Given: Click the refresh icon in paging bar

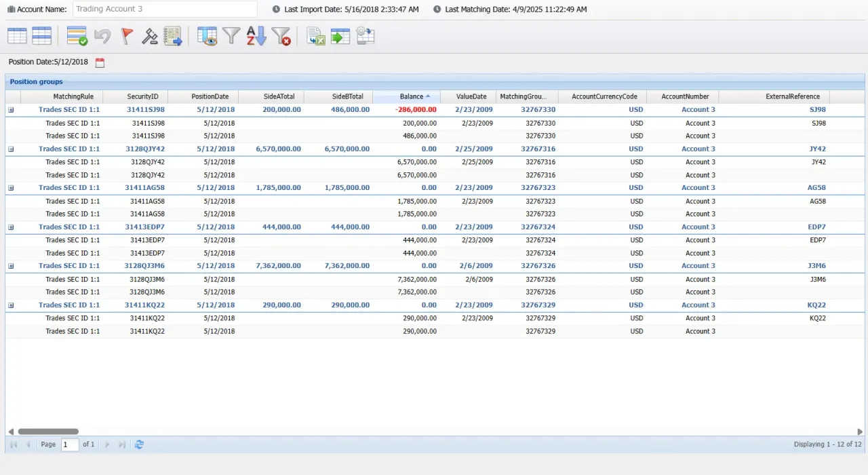Looking at the screenshot, I should point(139,444).
